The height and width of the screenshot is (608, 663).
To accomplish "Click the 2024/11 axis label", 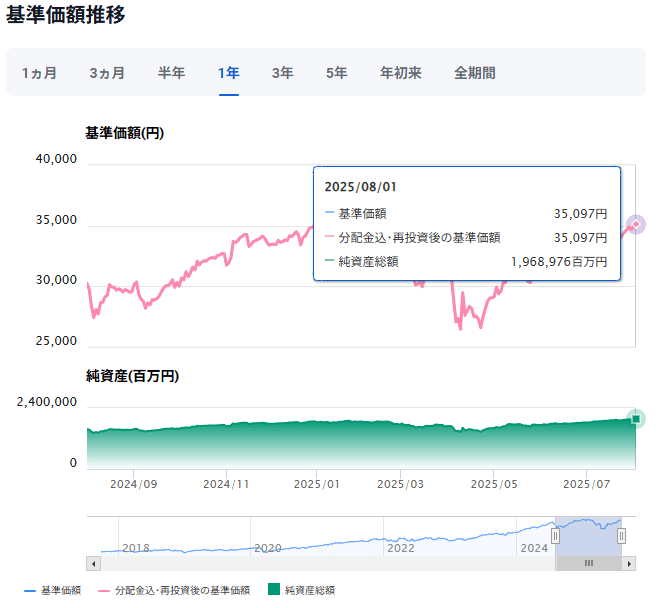I will 226,485.
